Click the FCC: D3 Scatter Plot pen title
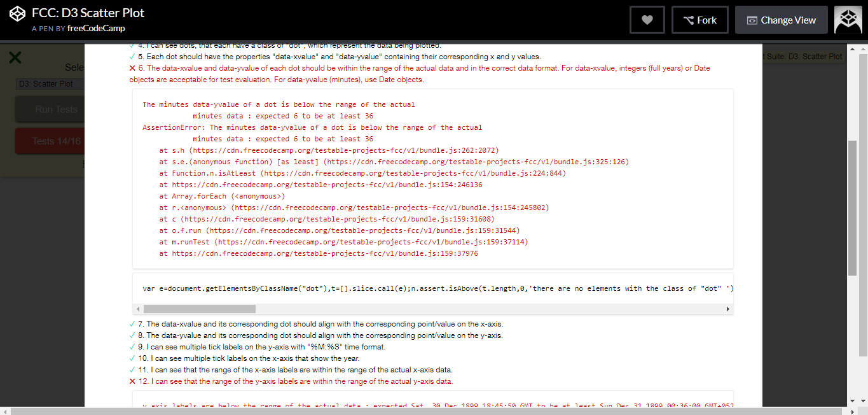 [88, 13]
